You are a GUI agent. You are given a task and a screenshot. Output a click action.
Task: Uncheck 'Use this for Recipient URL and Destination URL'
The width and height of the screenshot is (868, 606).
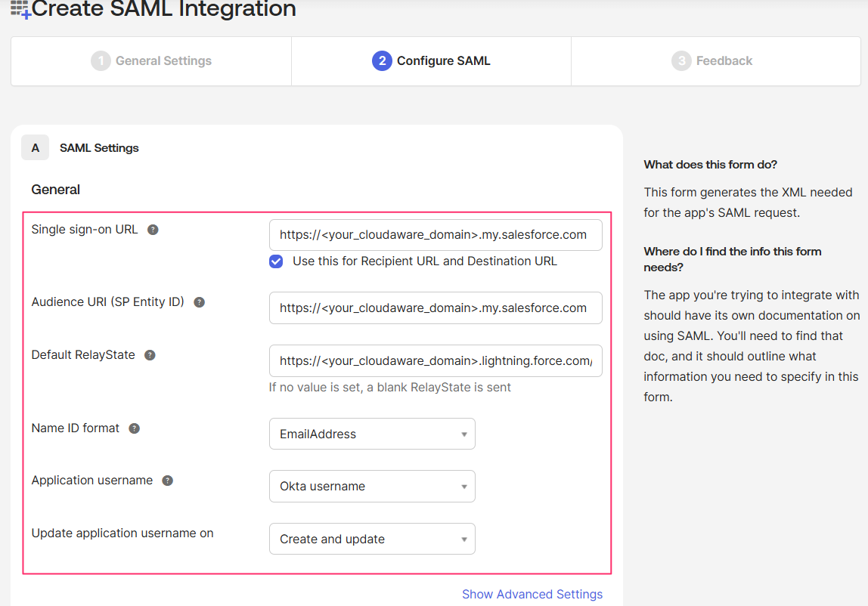[x=276, y=261]
